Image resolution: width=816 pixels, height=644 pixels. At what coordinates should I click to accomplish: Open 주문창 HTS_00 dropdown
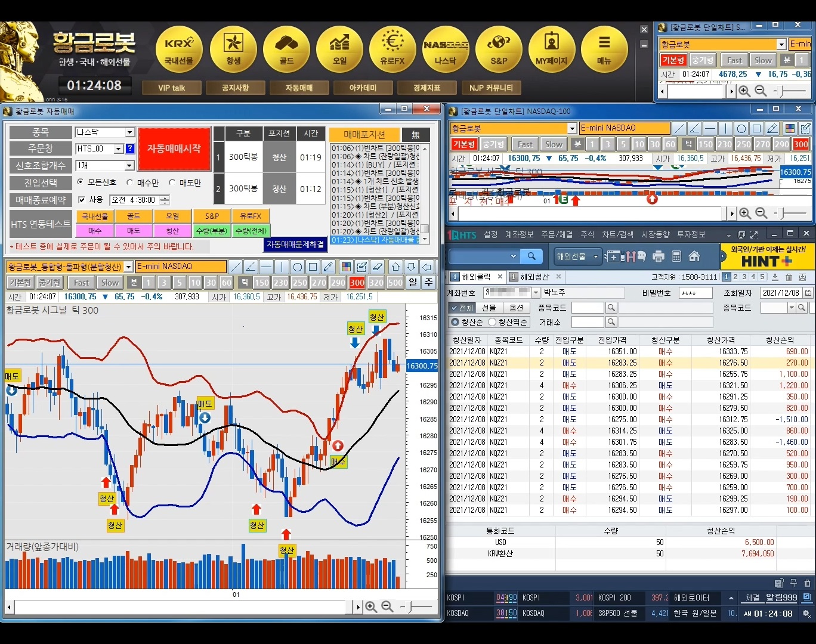(x=118, y=148)
